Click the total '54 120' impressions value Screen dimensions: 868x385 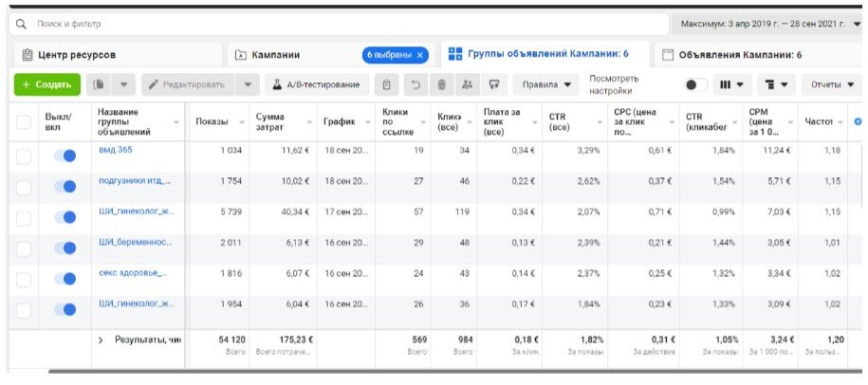point(232,339)
